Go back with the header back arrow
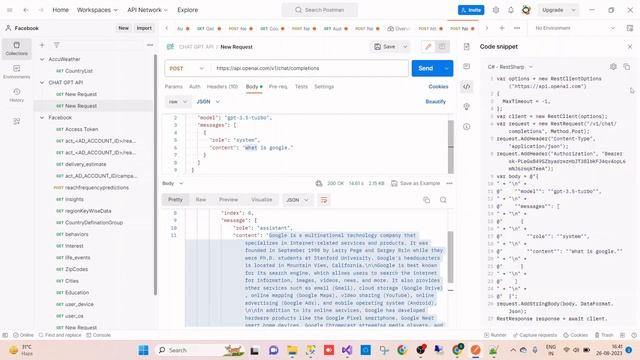Screen dimensions: 640x360 pyautogui.click(x=26, y=10)
